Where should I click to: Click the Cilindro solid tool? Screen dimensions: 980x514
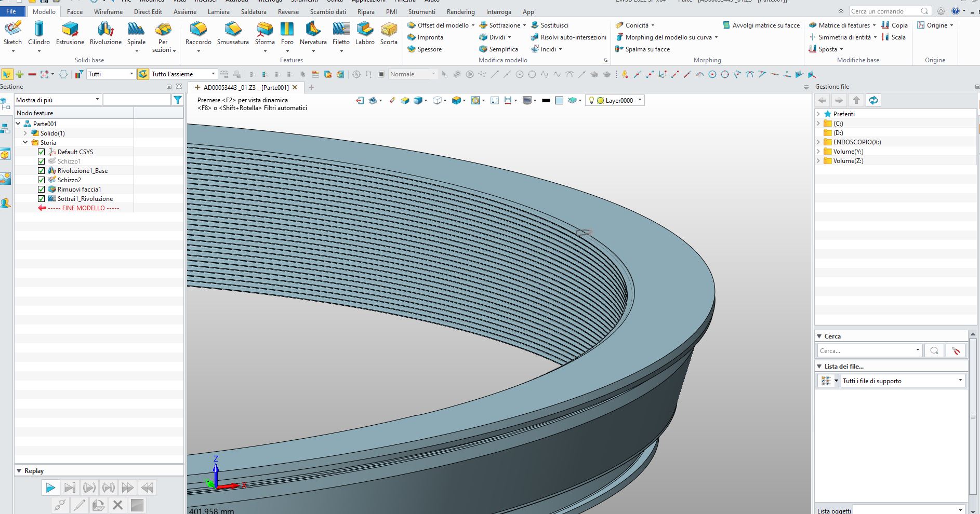39,34
